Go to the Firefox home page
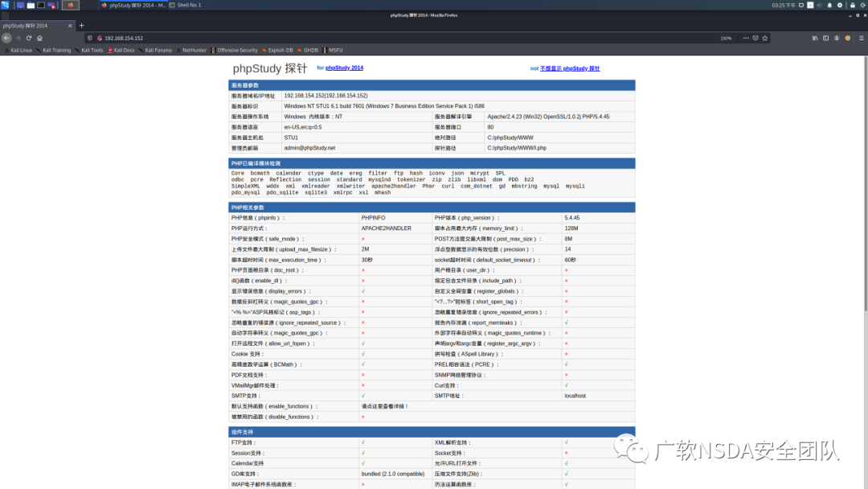The height and width of the screenshot is (489, 868). point(40,39)
